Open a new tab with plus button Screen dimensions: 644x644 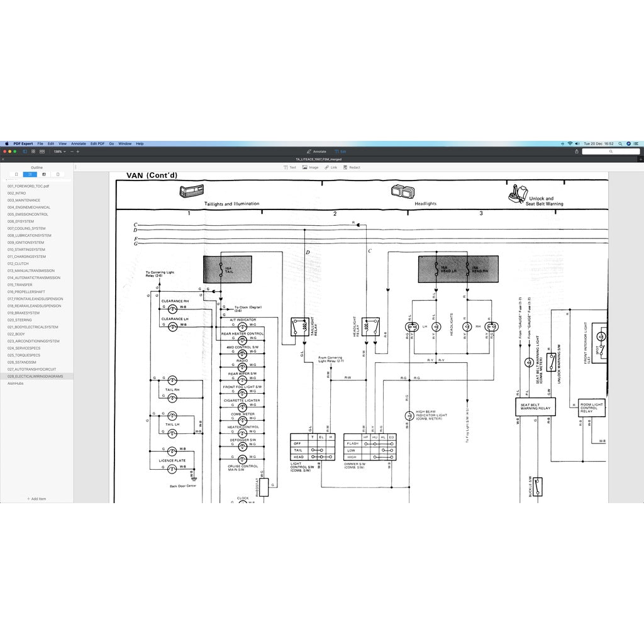(640, 159)
